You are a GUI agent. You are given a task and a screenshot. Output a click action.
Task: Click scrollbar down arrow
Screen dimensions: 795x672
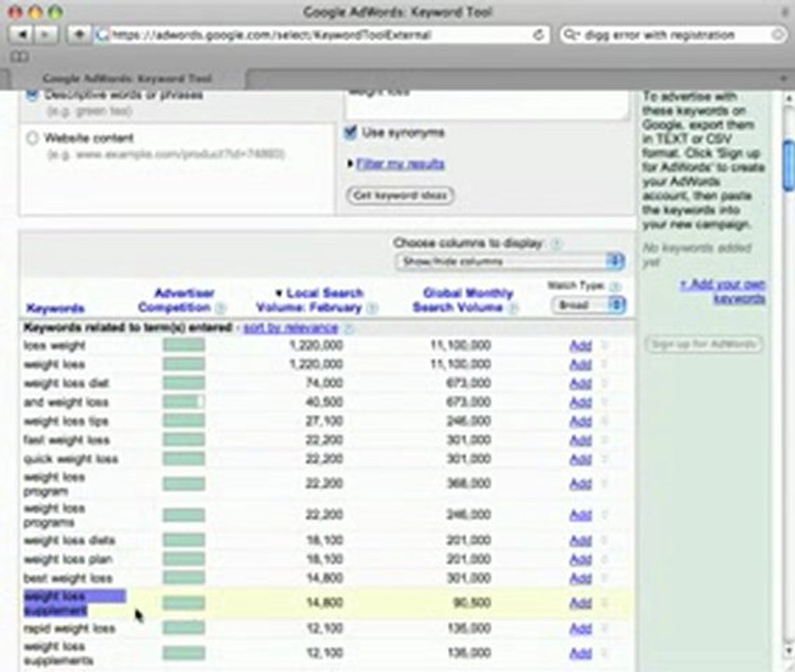tap(788, 650)
